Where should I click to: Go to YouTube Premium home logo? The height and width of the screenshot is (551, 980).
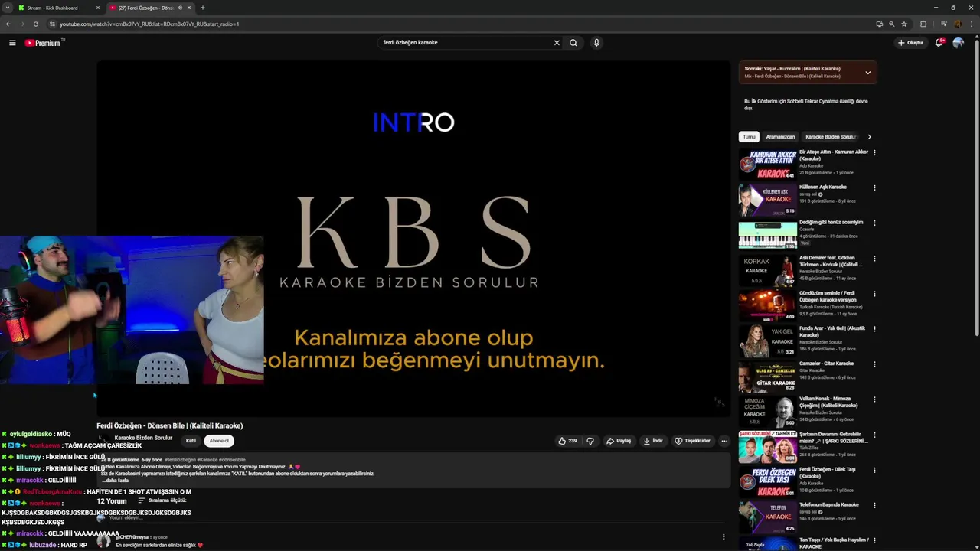42,43
